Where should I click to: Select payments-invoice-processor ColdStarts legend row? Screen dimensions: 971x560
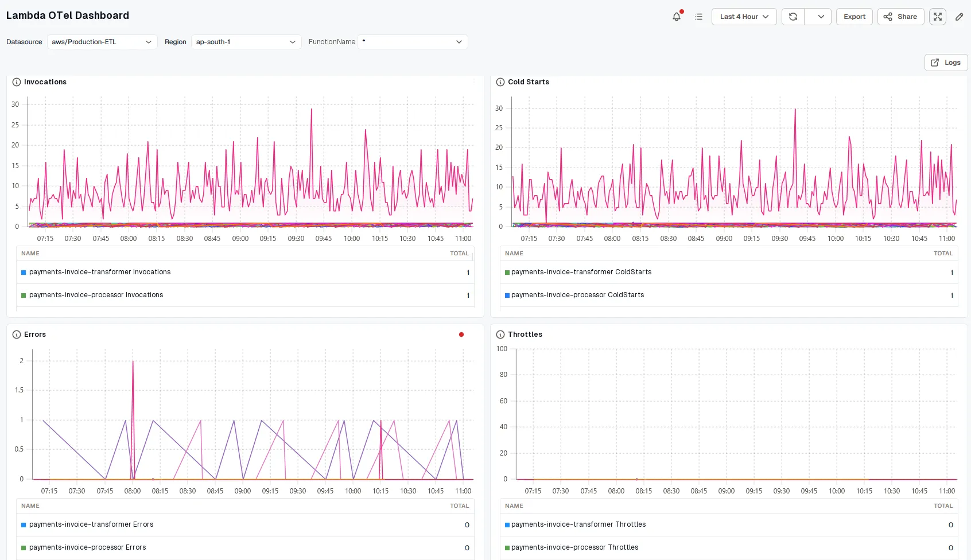point(729,295)
